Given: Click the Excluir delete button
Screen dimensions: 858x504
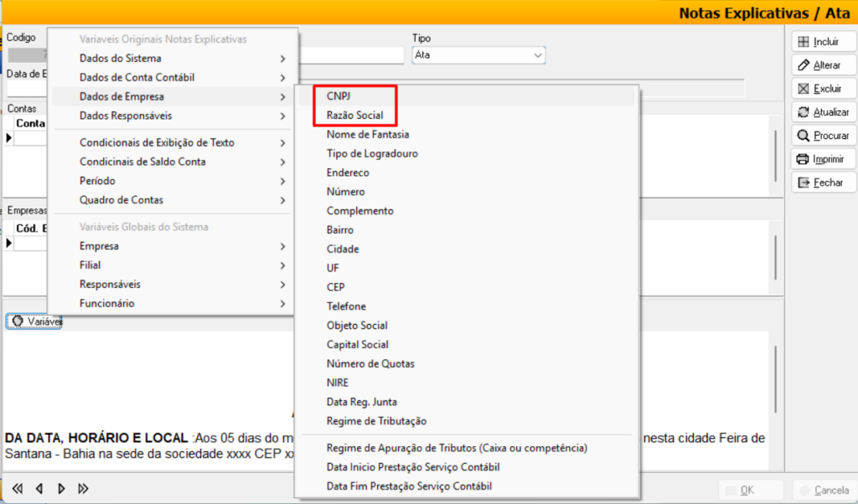Looking at the screenshot, I should [x=821, y=89].
